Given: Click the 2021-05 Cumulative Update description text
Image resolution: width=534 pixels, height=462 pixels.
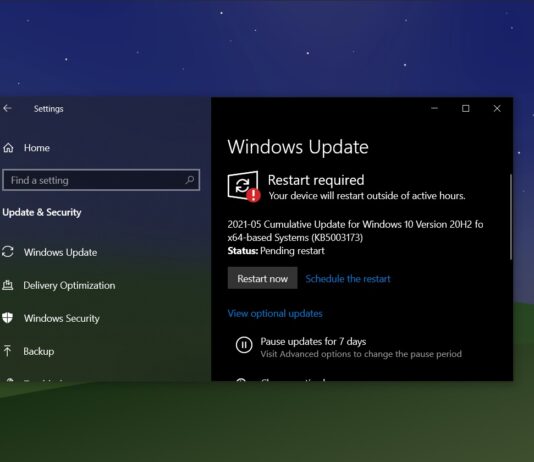Looking at the screenshot, I should (355, 230).
